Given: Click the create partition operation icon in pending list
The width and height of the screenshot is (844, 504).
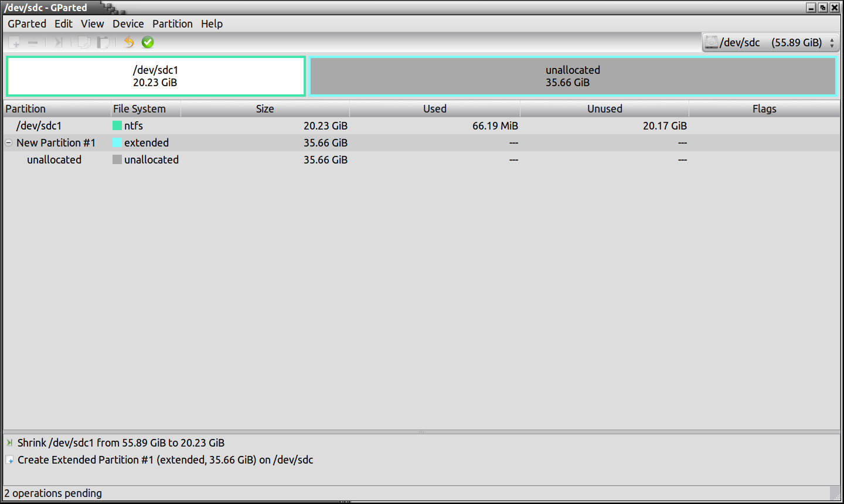Looking at the screenshot, I should tap(9, 460).
